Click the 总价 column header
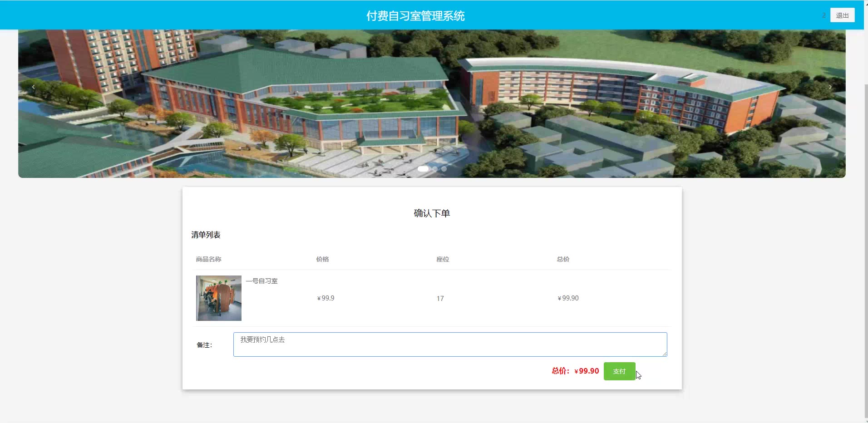This screenshot has width=868, height=423. pos(563,259)
